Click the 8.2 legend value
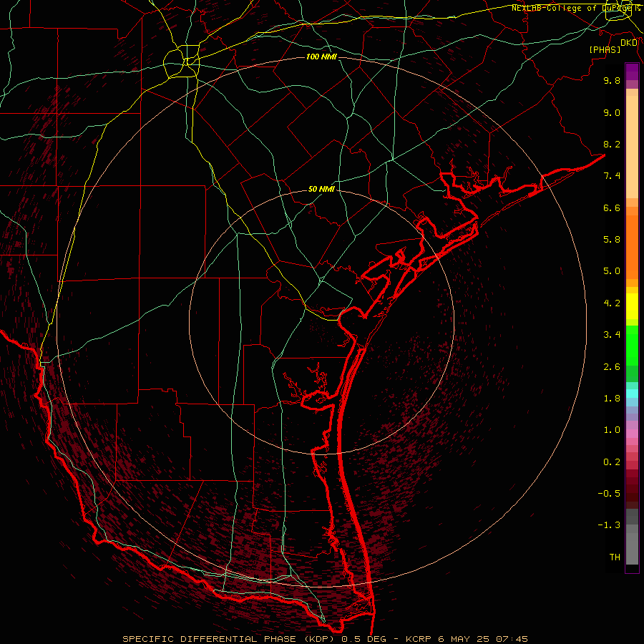This screenshot has height=644, width=644. [612, 144]
